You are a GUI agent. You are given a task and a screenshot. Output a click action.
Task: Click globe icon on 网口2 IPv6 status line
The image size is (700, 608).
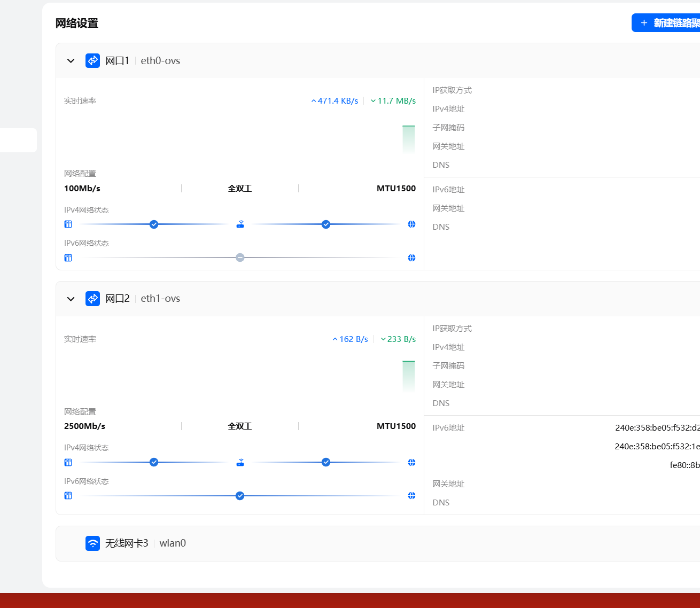[x=411, y=496]
